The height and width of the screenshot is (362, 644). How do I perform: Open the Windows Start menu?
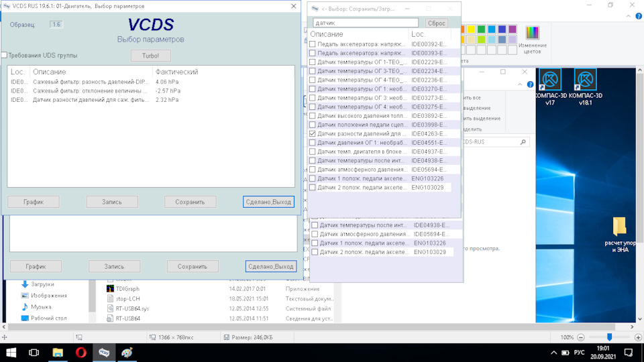click(x=11, y=353)
